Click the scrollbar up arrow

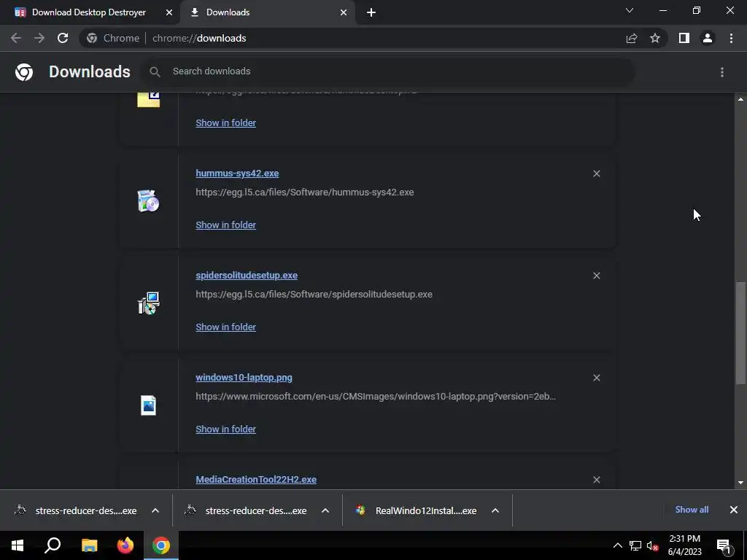click(x=741, y=99)
